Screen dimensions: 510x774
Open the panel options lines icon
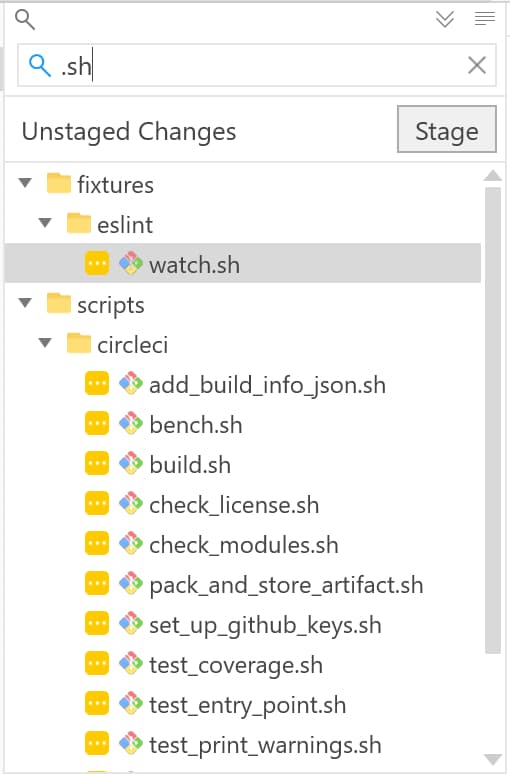pos(485,19)
